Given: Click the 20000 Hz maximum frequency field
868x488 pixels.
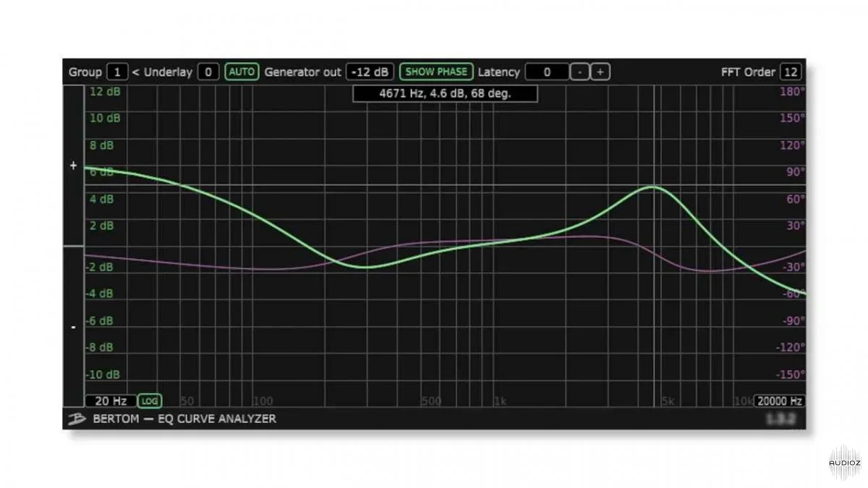Looking at the screenshot, I should coord(780,401).
